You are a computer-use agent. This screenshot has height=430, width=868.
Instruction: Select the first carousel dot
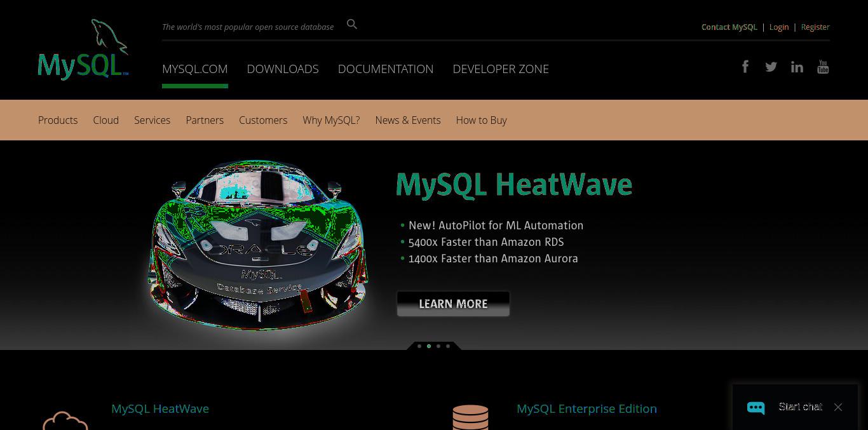419,346
